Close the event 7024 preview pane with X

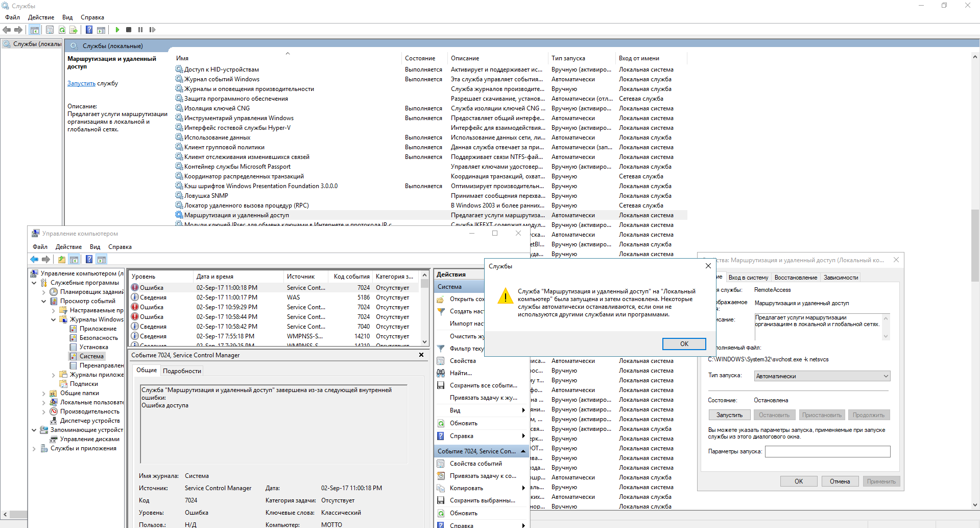pyautogui.click(x=421, y=355)
